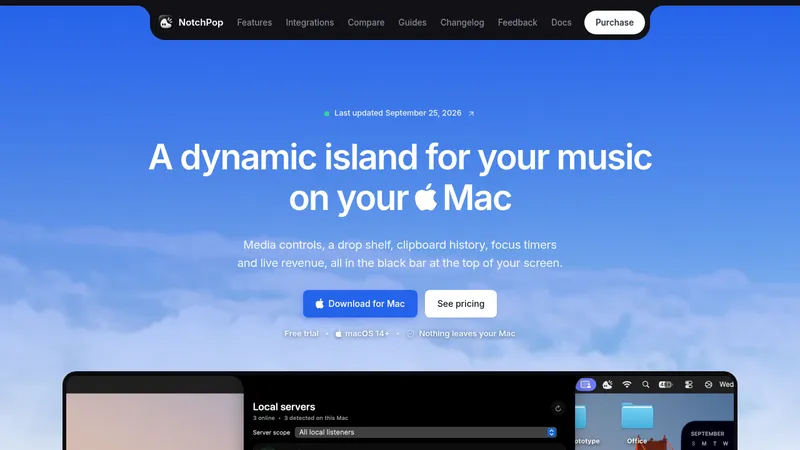Click the Spotlight search menu bar icon
This screenshot has width=800, height=450.
645,385
